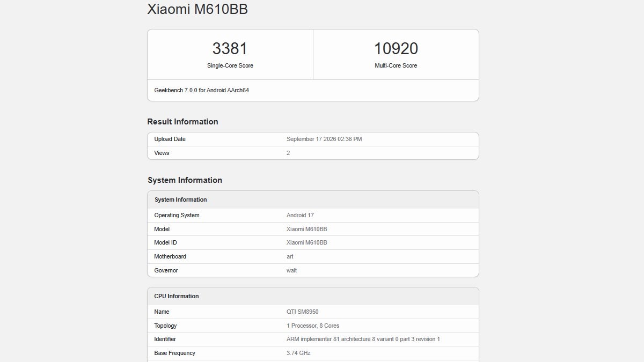Select the Views count value 2
The image size is (644, 362).
[288, 153]
